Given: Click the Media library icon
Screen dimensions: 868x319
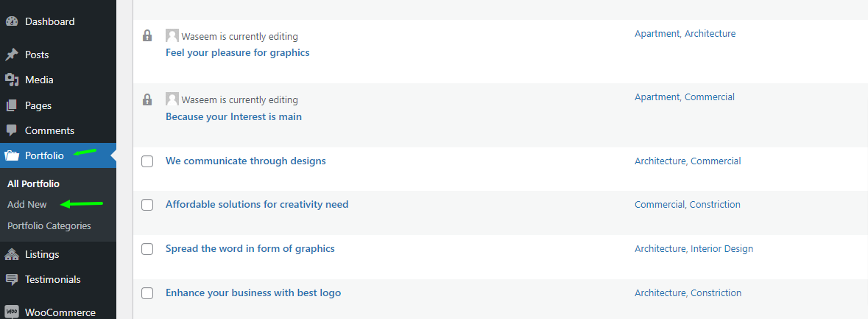Looking at the screenshot, I should tap(12, 80).
